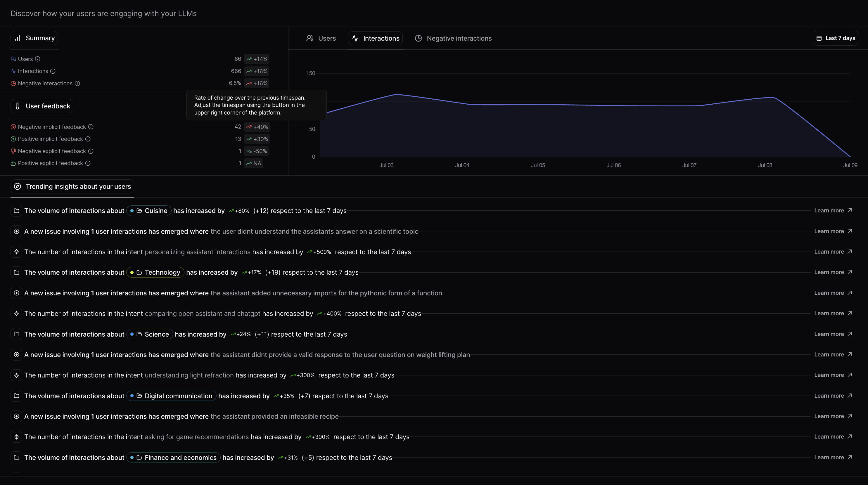Switch to the Users chart tab

pyautogui.click(x=321, y=38)
